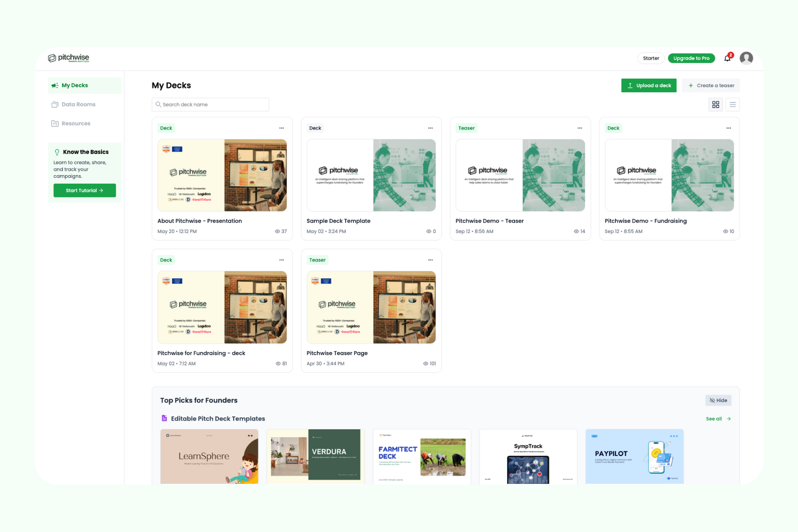
Task: Open the Create a teaser option
Action: [x=711, y=85]
